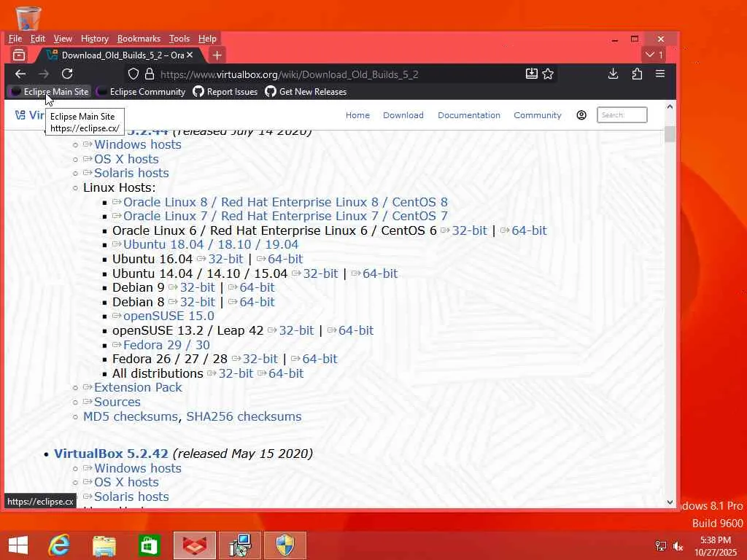Open the Eclipse Main Site bookmark
The width and height of the screenshot is (747, 560).
point(50,91)
